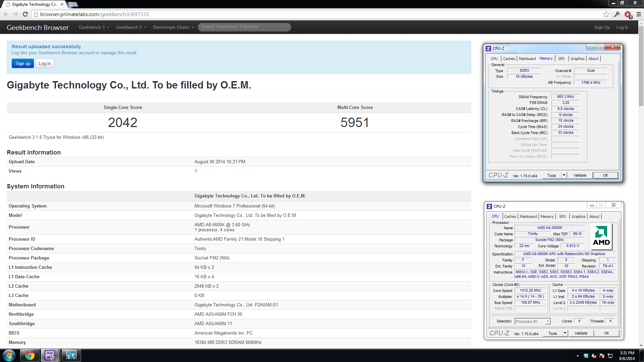
Task: Open the key/password icon in Chrome toolbar
Action: tap(617, 14)
